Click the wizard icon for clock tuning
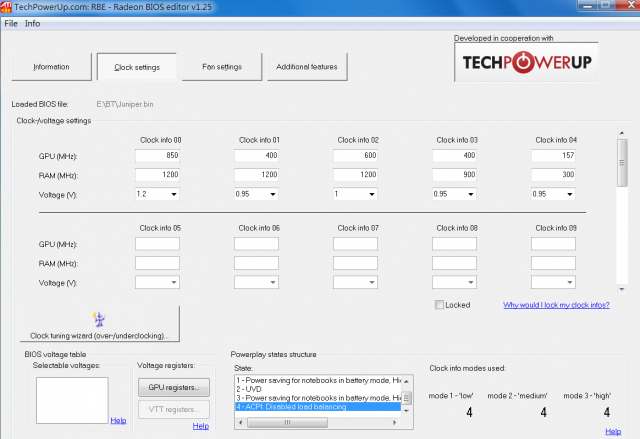This screenshot has width=640, height=439. pos(99,319)
